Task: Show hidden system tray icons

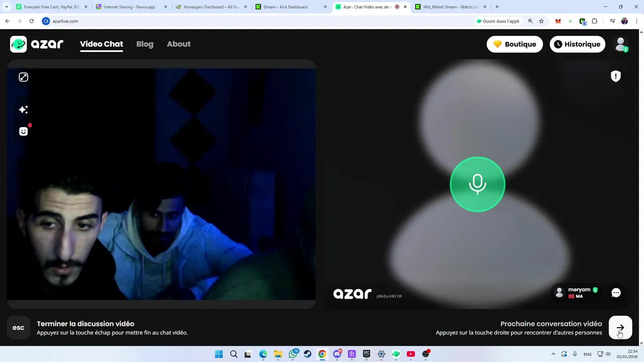Action: click(553, 354)
